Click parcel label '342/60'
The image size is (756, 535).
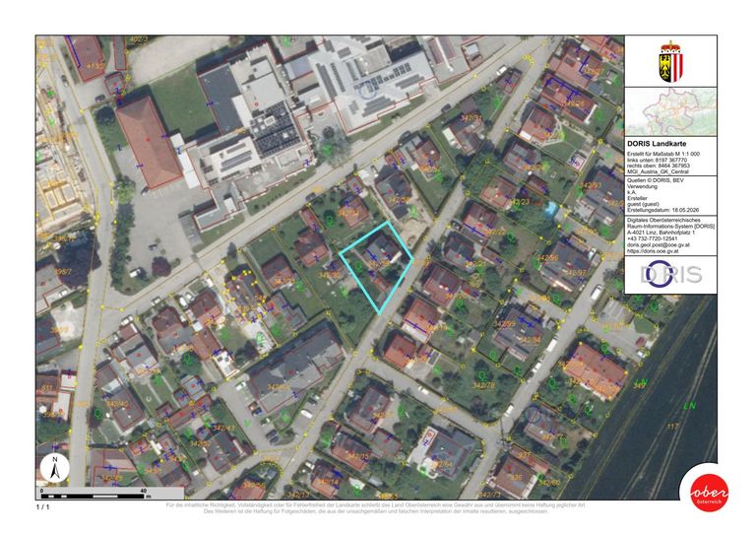(x=549, y=482)
